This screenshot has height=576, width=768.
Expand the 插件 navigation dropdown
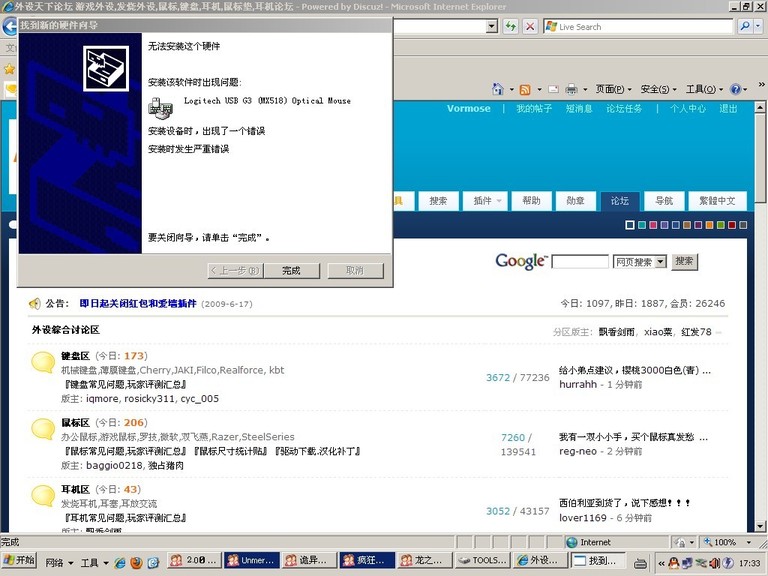click(487, 201)
